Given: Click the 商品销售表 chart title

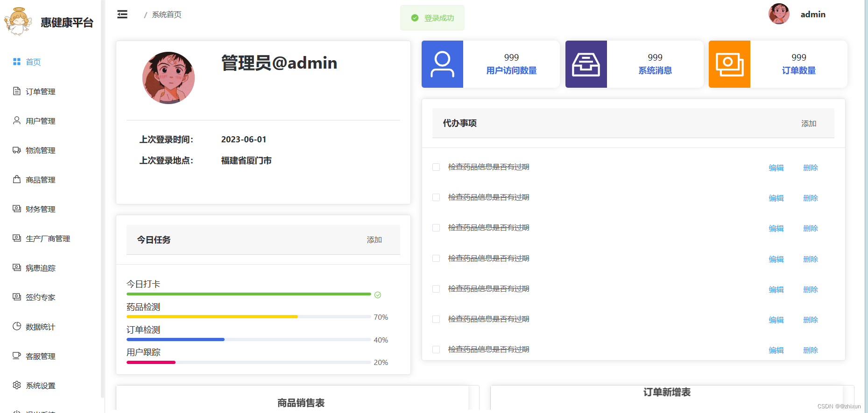Looking at the screenshot, I should click(x=301, y=403).
